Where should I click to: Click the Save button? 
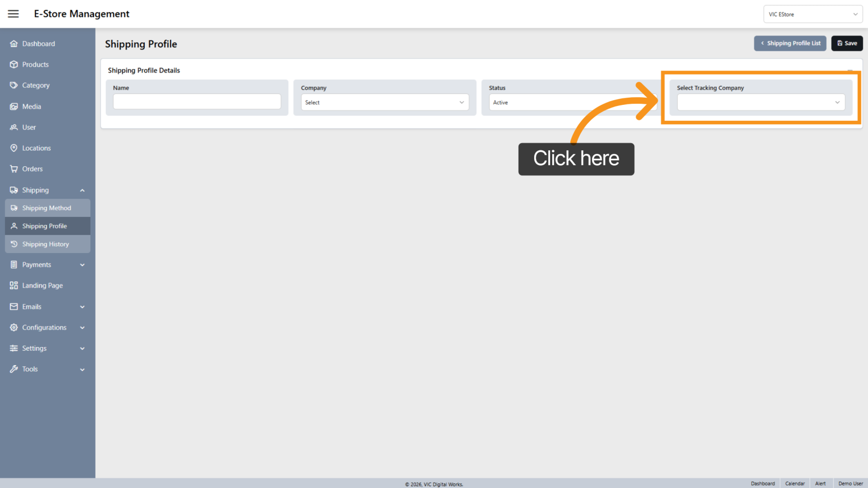(847, 43)
